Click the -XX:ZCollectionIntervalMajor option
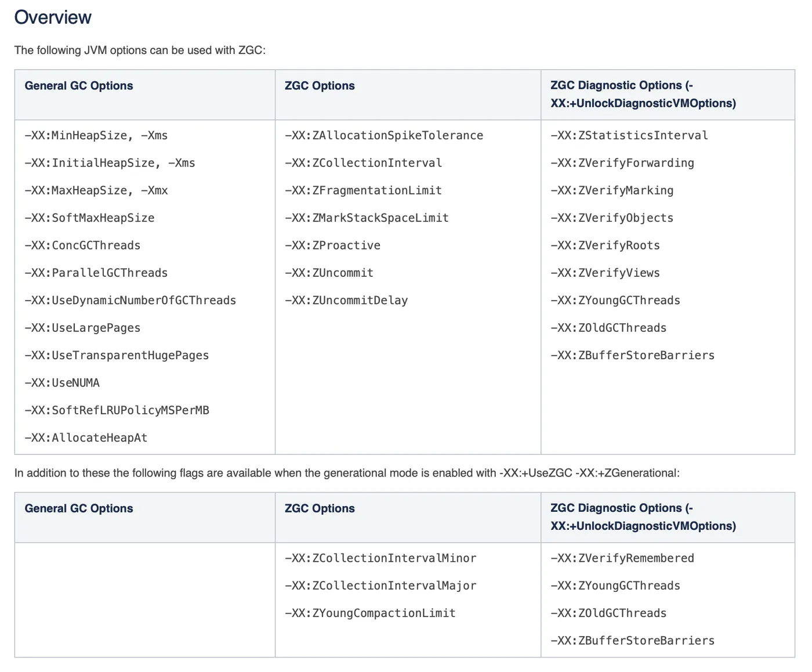812x672 pixels. click(380, 586)
